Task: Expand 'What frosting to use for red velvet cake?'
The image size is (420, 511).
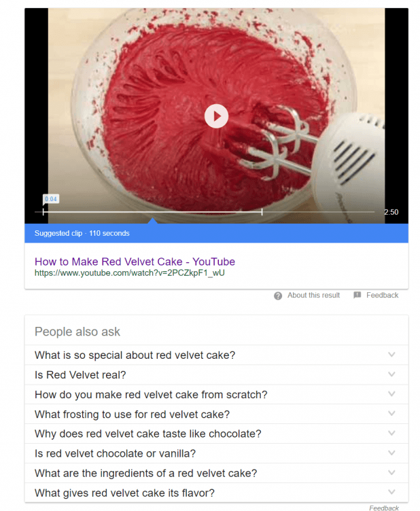Action: point(216,414)
